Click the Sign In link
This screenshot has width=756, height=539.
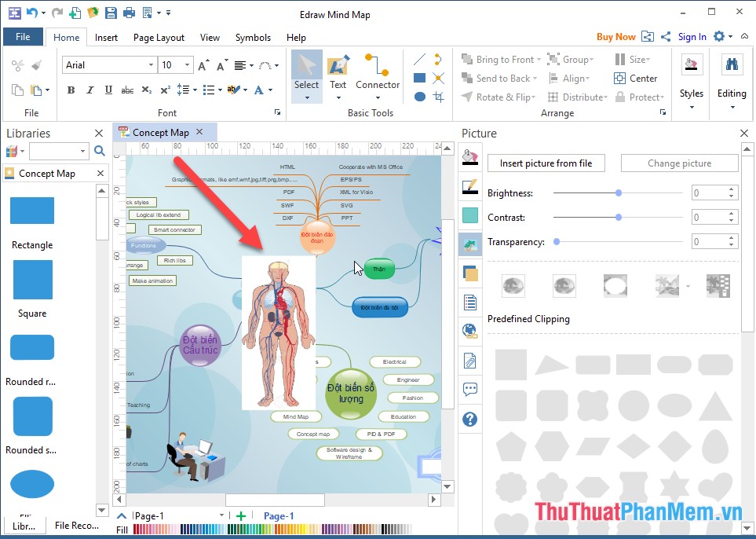pyautogui.click(x=692, y=36)
